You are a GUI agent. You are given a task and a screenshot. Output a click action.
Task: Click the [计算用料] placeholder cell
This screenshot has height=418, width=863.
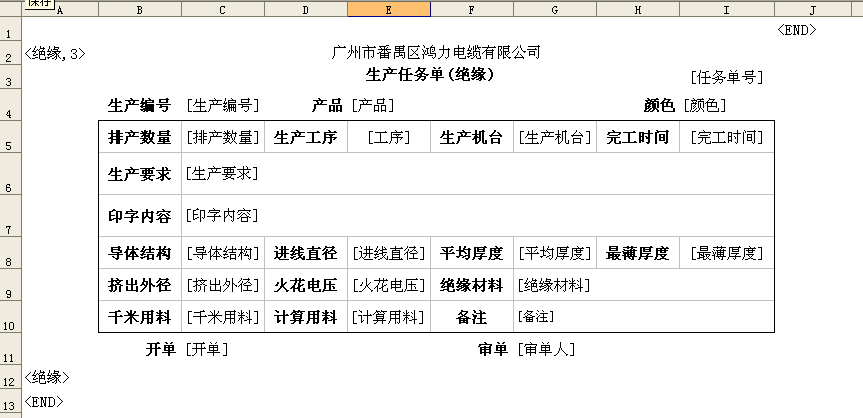(x=388, y=317)
